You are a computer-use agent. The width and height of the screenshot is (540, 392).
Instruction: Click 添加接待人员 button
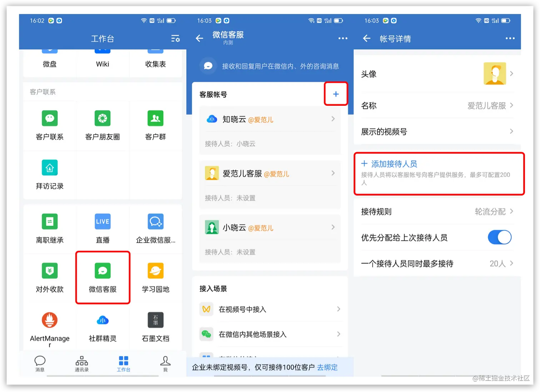389,164
